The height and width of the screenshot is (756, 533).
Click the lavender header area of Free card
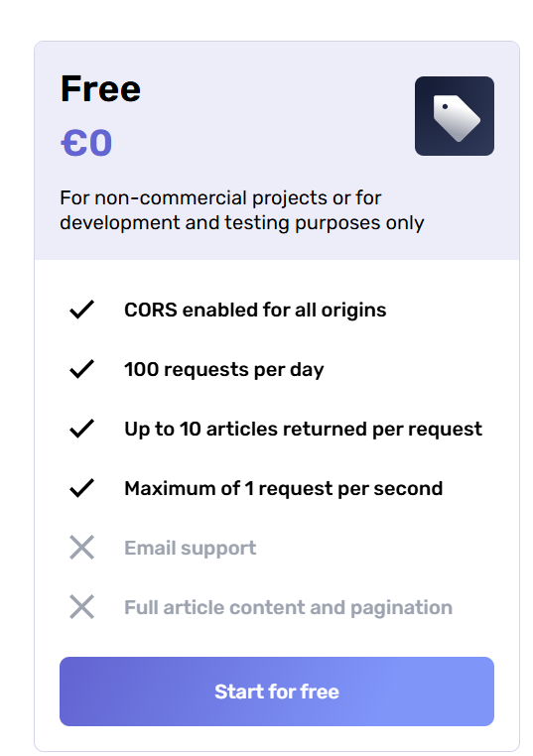(x=277, y=151)
